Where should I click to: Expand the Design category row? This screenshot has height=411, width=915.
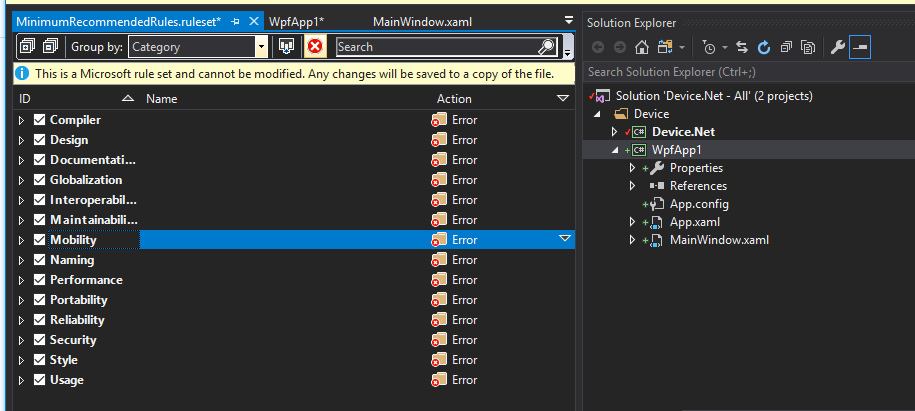tap(22, 140)
